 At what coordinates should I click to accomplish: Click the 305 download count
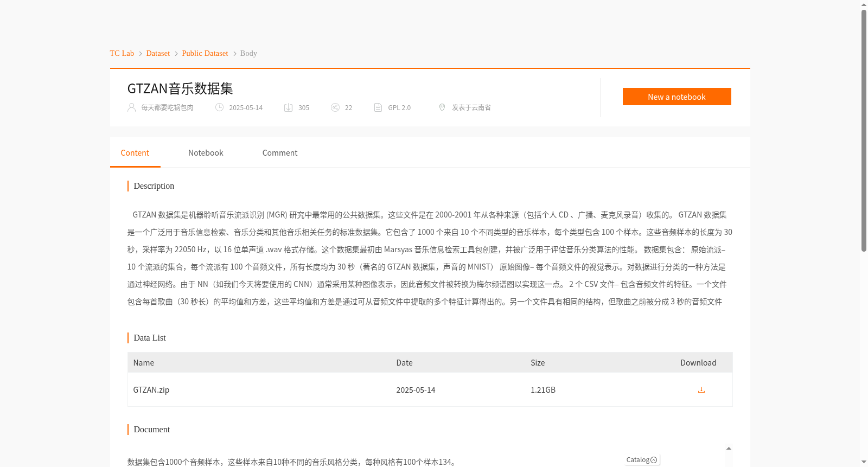[x=304, y=107]
